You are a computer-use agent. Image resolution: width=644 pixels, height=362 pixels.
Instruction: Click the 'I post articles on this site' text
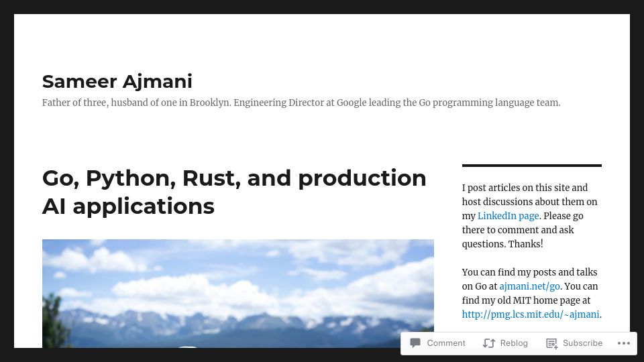click(x=529, y=216)
